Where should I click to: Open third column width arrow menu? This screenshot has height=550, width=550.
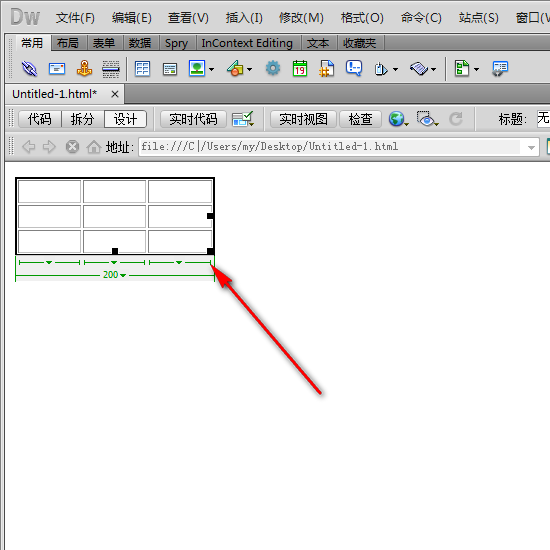point(179,262)
